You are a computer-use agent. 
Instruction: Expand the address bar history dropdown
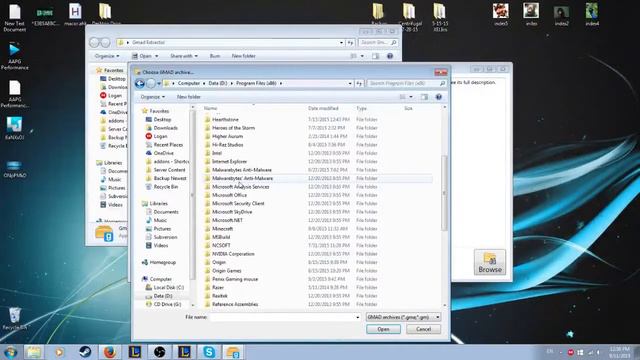[350, 83]
